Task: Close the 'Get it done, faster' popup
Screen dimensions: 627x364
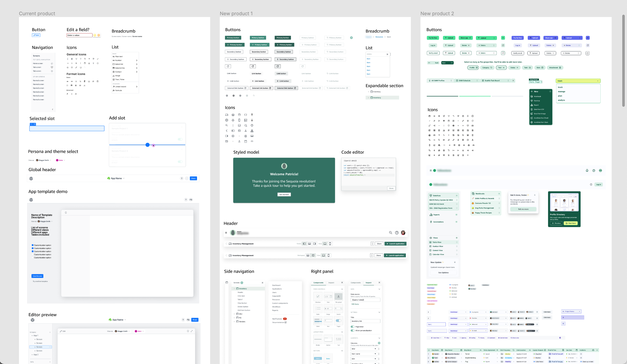Action: (535, 195)
